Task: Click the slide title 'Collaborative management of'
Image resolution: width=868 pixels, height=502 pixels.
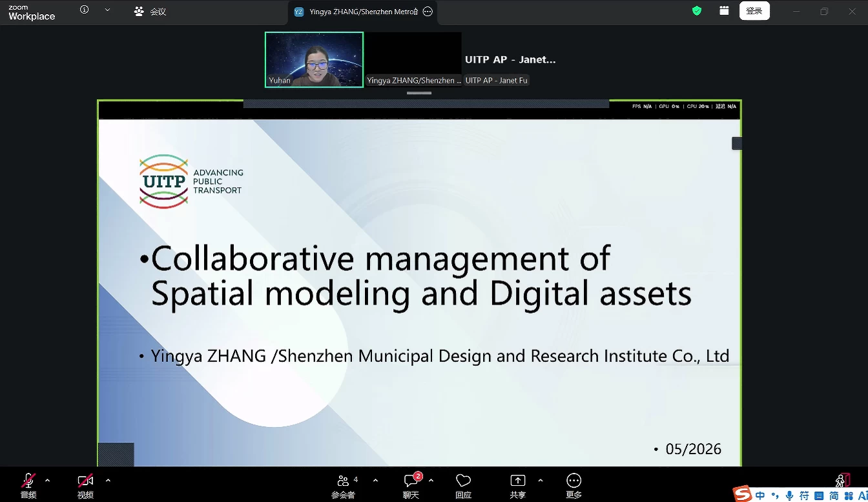Action: 380,258
